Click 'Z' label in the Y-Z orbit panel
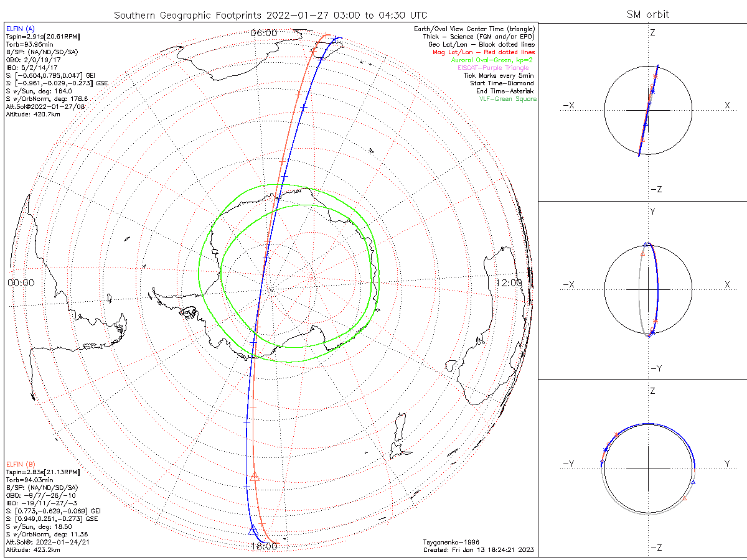 click(x=653, y=391)
